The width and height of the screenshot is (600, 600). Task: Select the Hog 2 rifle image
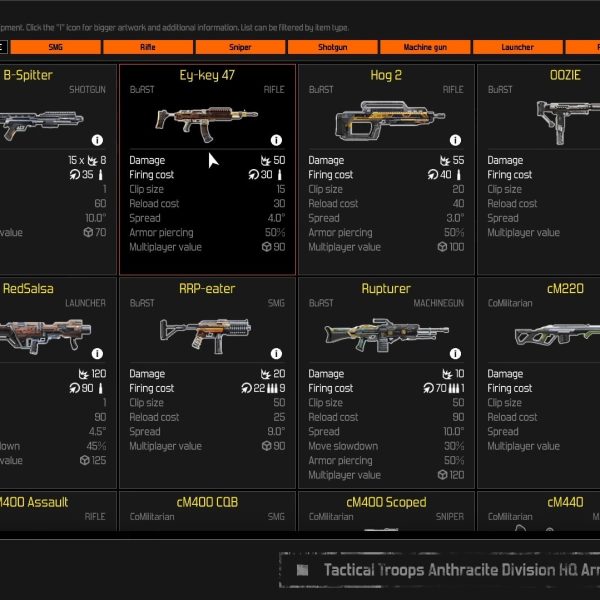390,121
